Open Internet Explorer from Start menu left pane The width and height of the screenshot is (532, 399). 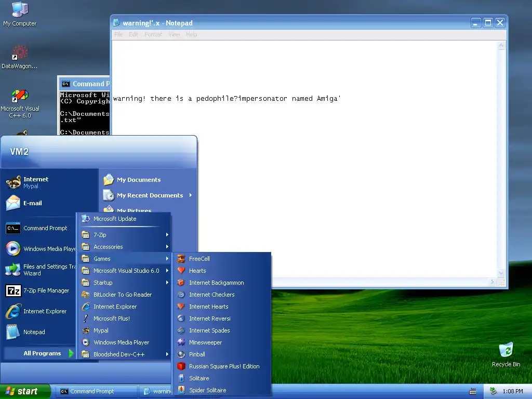click(x=40, y=311)
